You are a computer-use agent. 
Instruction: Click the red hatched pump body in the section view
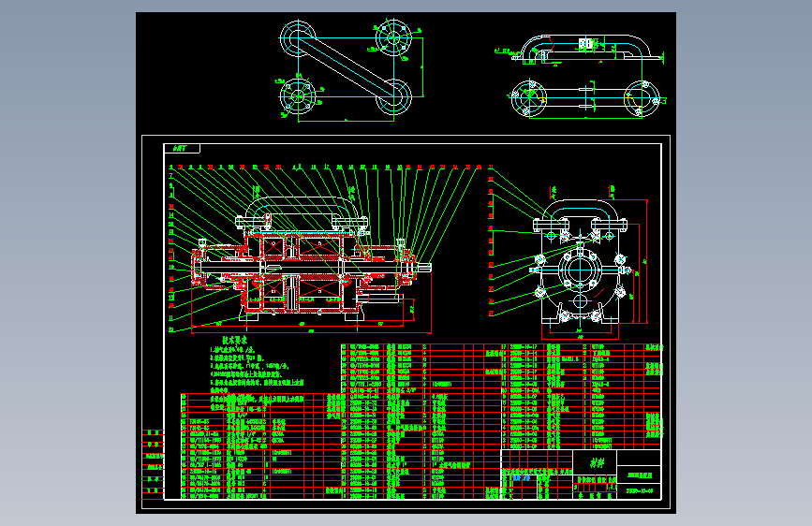[301, 271]
